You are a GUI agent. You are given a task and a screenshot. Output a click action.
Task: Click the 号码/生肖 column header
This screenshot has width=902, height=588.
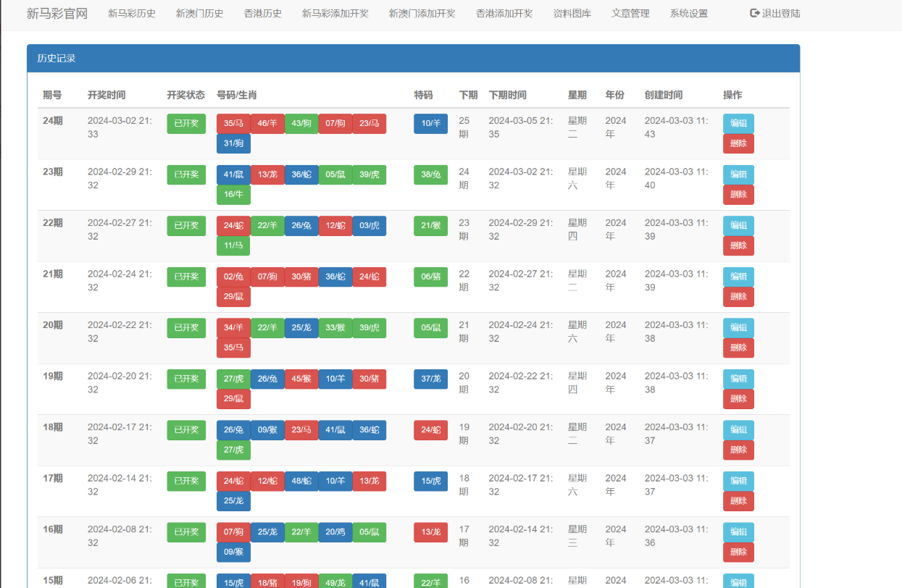click(237, 95)
